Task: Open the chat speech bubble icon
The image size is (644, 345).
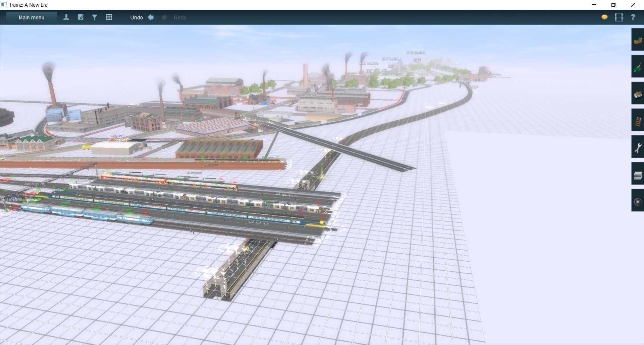Action: point(604,17)
